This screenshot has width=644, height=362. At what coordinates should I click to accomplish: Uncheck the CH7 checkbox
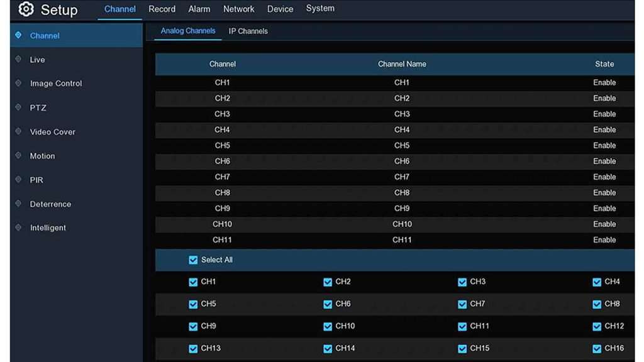click(462, 304)
